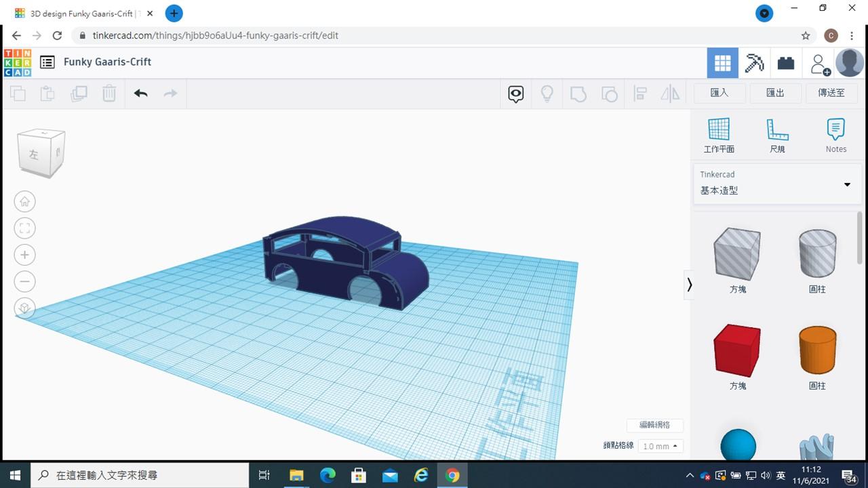Pick the scribble hand shape
This screenshot has height=488, width=868.
click(x=817, y=446)
